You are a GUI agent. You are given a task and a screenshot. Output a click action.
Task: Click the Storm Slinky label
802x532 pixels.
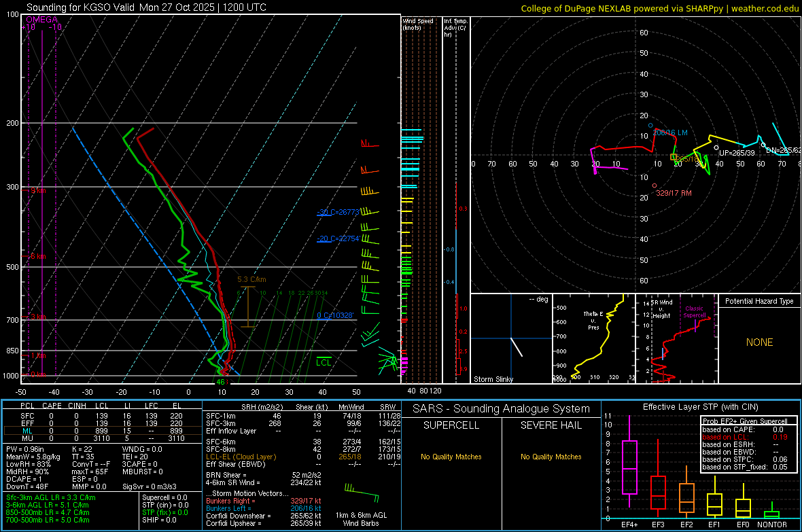pyautogui.click(x=493, y=379)
